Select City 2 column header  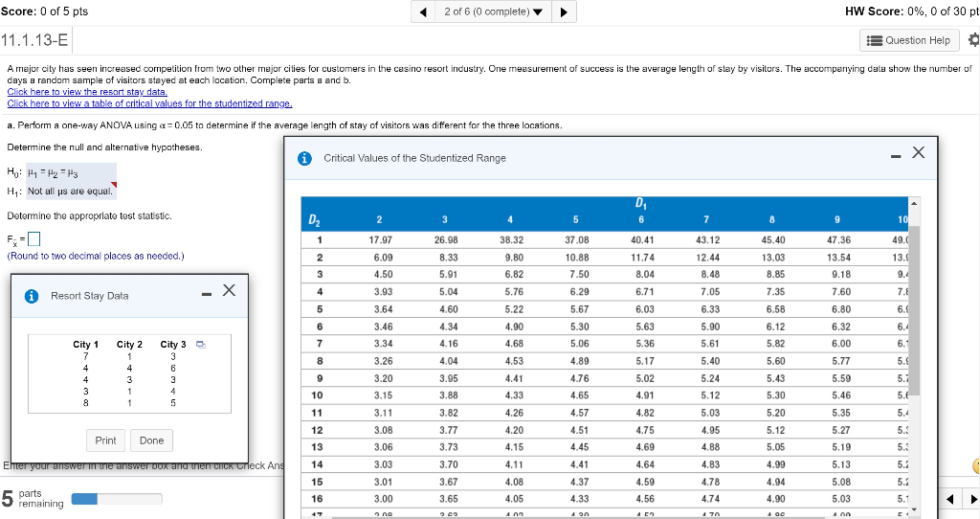pyautogui.click(x=129, y=345)
